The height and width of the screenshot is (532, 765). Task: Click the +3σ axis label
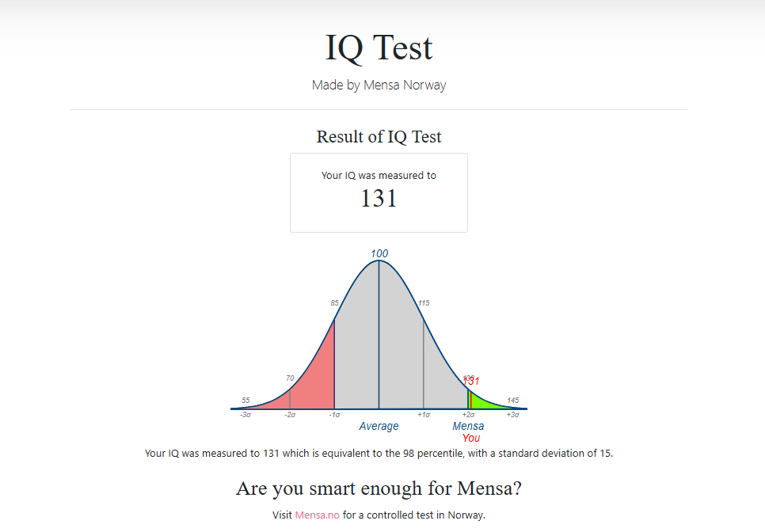(x=513, y=415)
